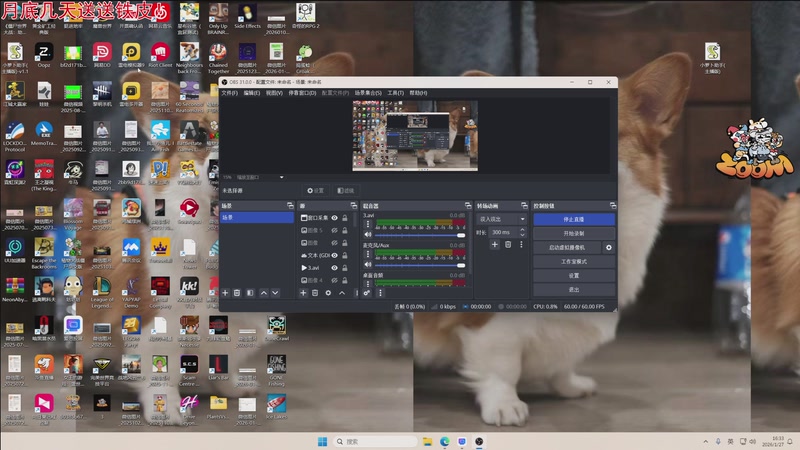800x450 pixels.
Task: Open File Explorer from the taskbar
Action: pos(428,441)
